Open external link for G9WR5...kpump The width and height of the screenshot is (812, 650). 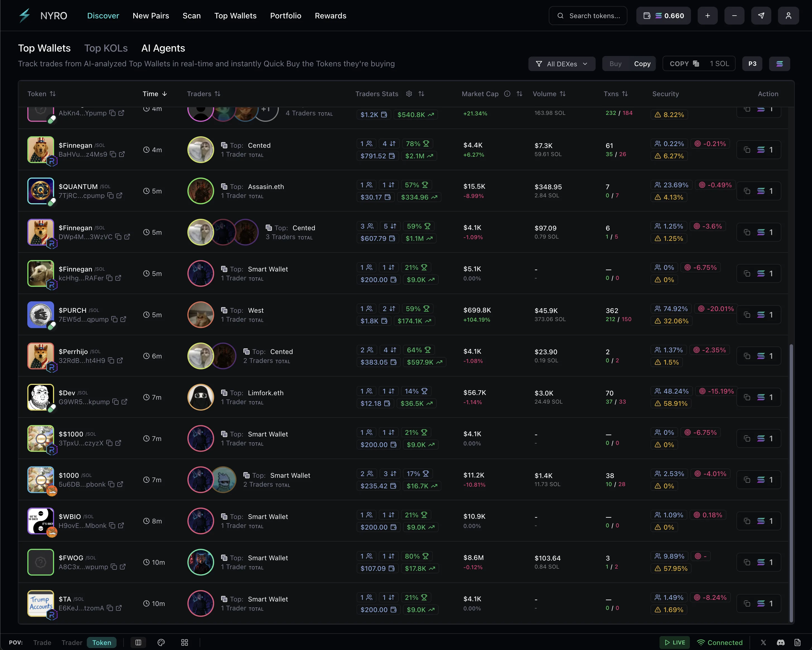click(x=124, y=402)
